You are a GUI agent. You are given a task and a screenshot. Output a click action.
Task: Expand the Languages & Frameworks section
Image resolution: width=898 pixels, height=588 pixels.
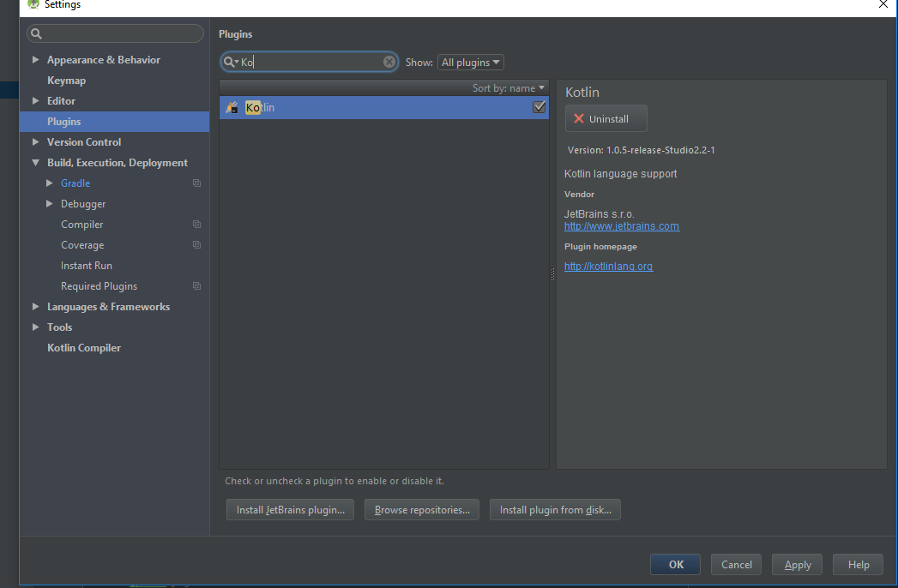pyautogui.click(x=35, y=307)
